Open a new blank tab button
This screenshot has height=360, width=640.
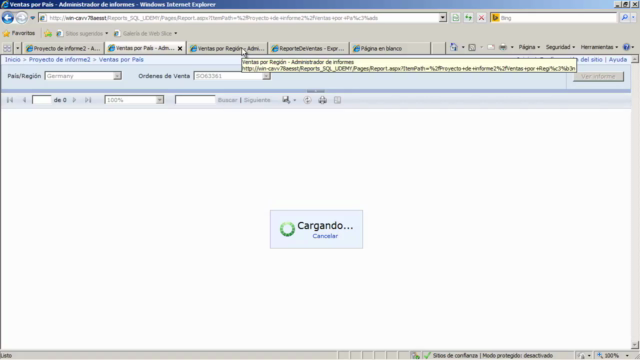438,48
